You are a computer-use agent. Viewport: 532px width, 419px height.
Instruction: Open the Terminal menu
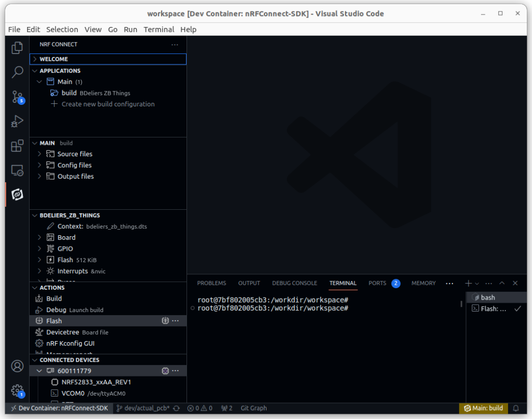click(159, 30)
